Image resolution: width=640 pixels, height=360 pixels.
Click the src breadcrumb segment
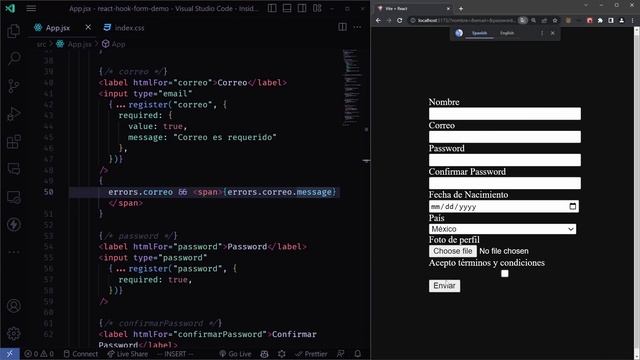pos(41,44)
